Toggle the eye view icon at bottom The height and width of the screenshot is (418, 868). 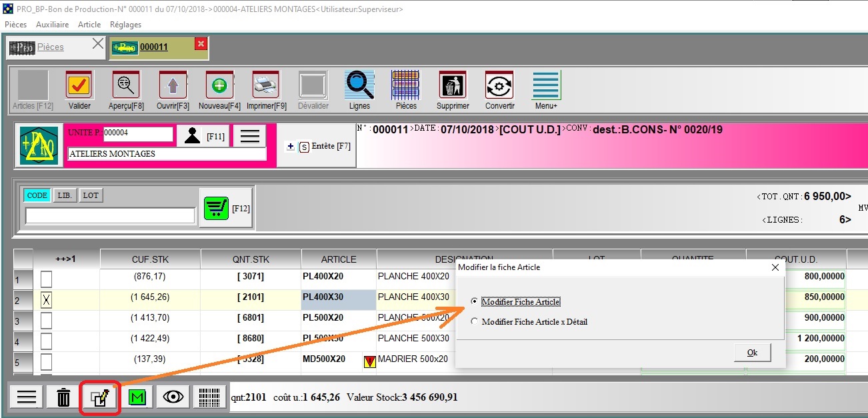point(173,397)
